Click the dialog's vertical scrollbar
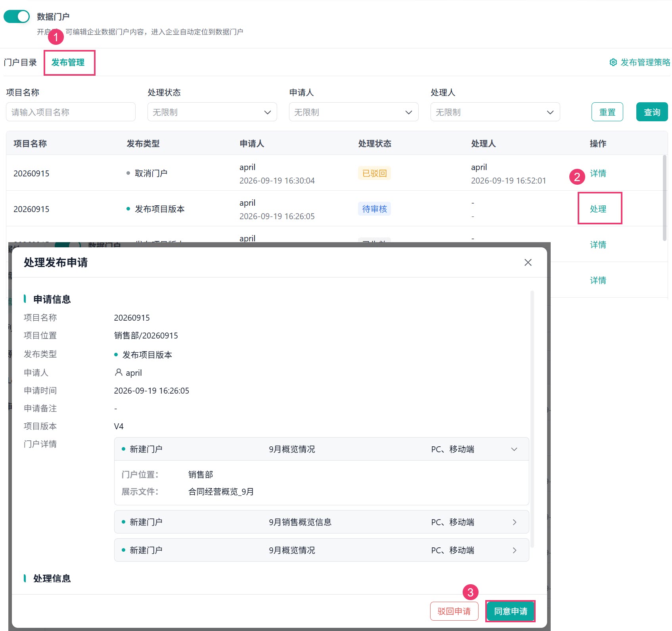This screenshot has width=672, height=631. (x=532, y=419)
